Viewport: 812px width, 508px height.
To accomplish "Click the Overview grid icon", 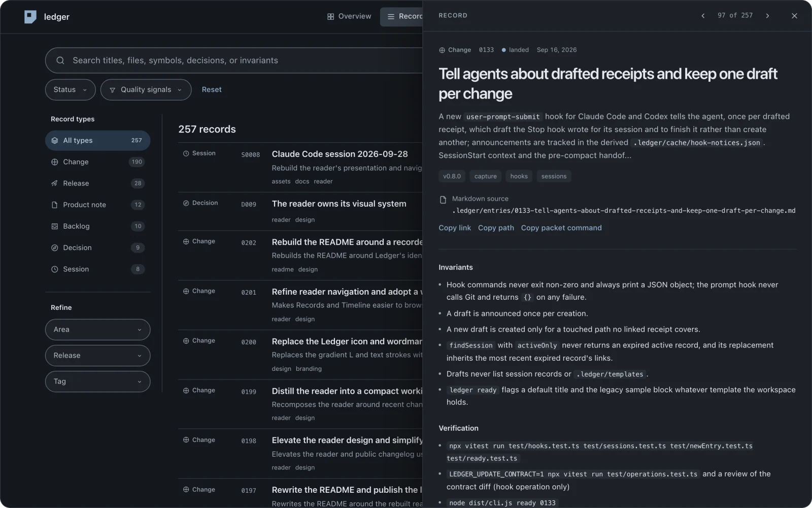I will pyautogui.click(x=330, y=16).
